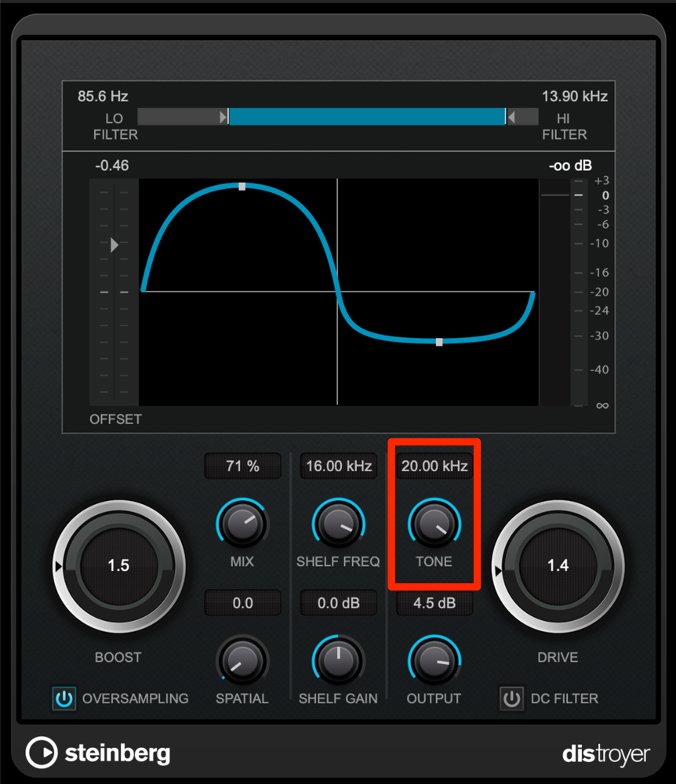Click the blue filter range bar
Image resolution: width=676 pixels, height=784 pixels.
tap(367, 117)
